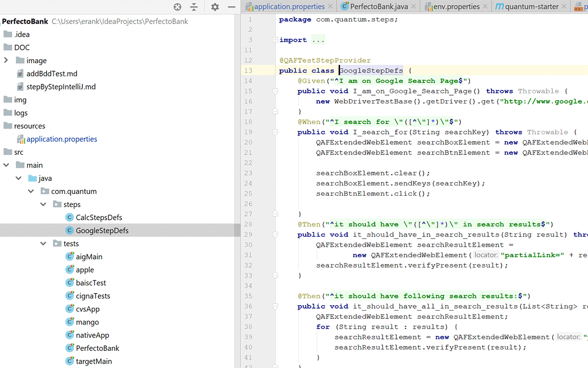Click the img folder icon

(8, 100)
